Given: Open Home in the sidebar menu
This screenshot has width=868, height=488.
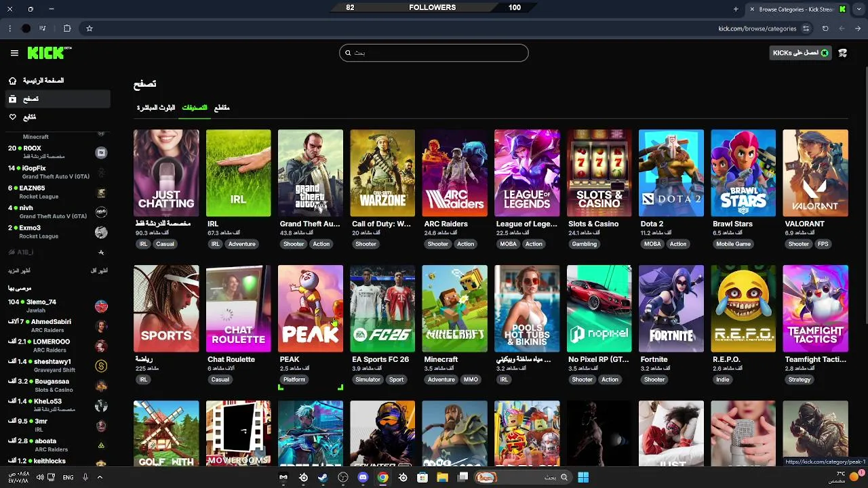Looking at the screenshot, I should [x=57, y=81].
